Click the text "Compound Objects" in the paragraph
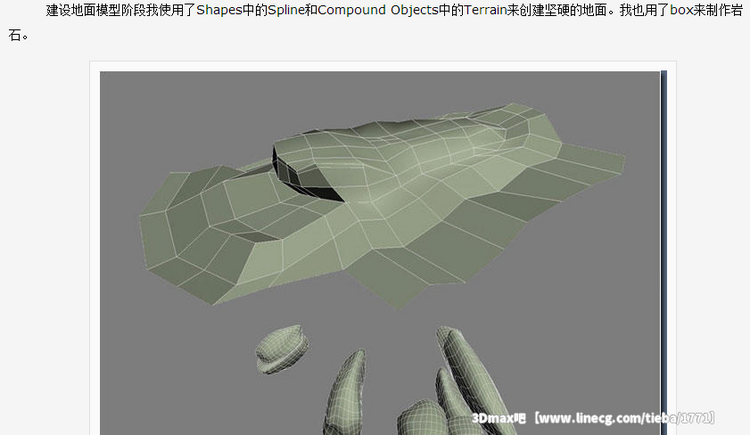The image size is (750, 435). 378,10
